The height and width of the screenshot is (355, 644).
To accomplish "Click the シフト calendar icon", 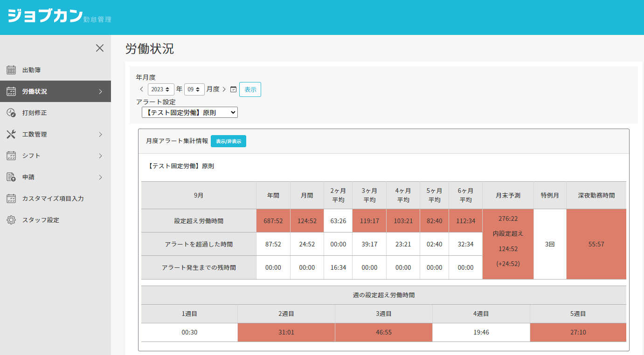I will [11, 156].
